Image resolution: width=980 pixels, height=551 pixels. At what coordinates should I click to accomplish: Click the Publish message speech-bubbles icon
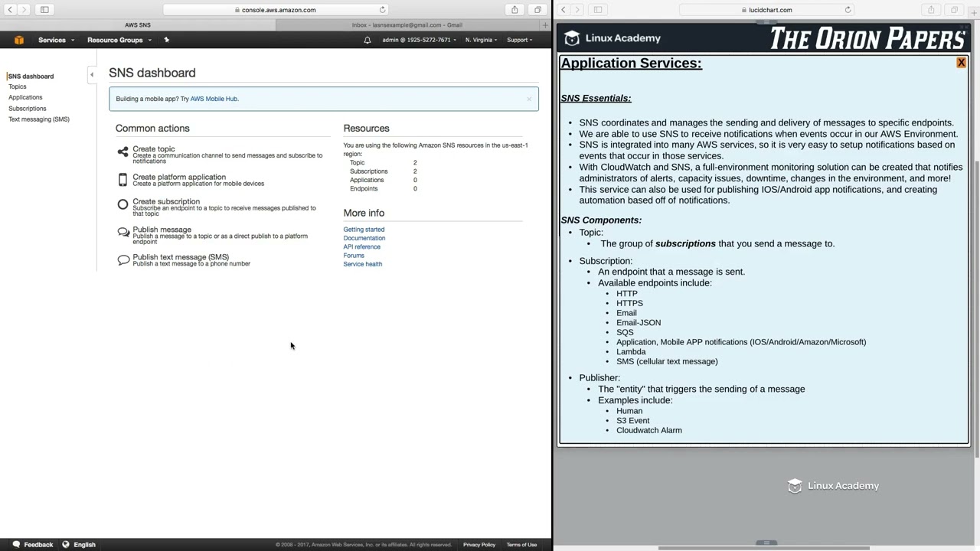(x=123, y=233)
